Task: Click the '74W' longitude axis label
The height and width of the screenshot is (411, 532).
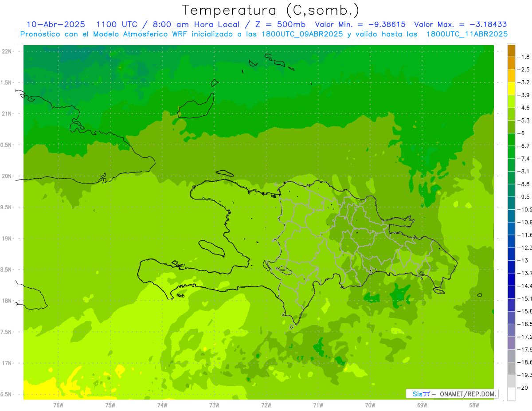Action: (162, 405)
